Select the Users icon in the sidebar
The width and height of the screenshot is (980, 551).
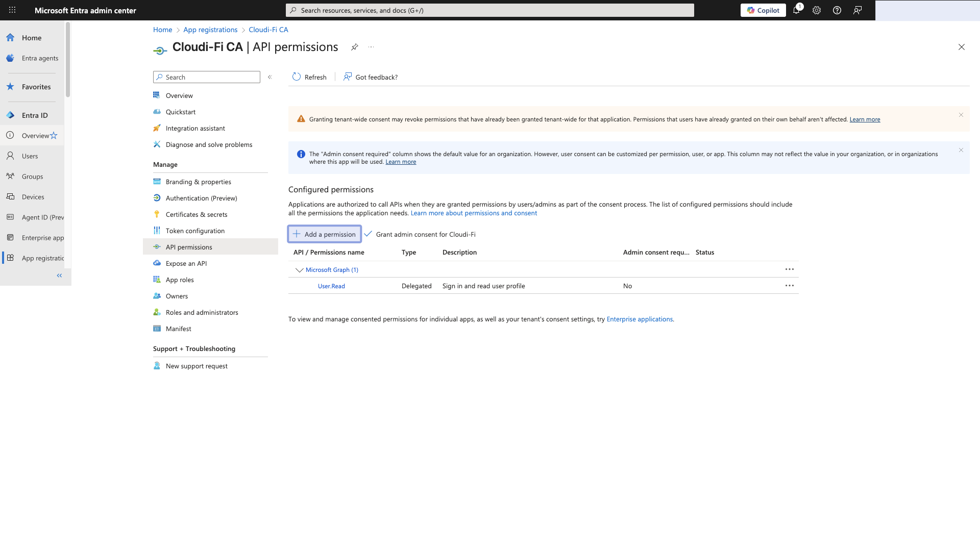click(10, 156)
